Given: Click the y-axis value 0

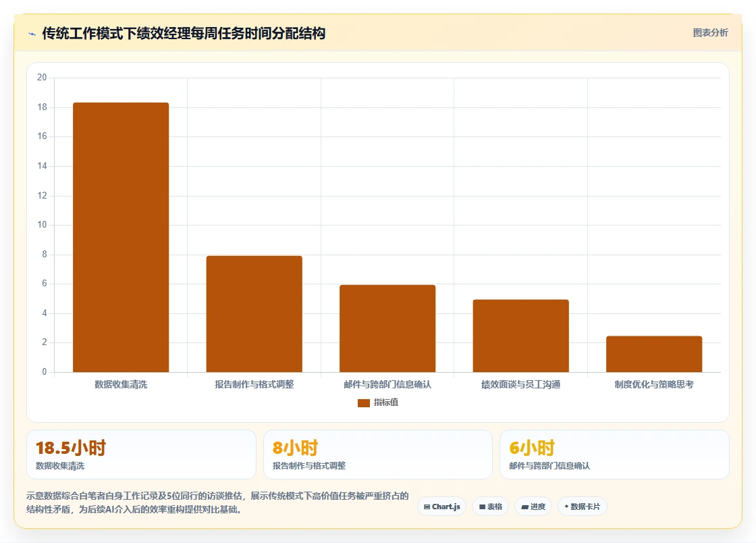Looking at the screenshot, I should [45, 372].
